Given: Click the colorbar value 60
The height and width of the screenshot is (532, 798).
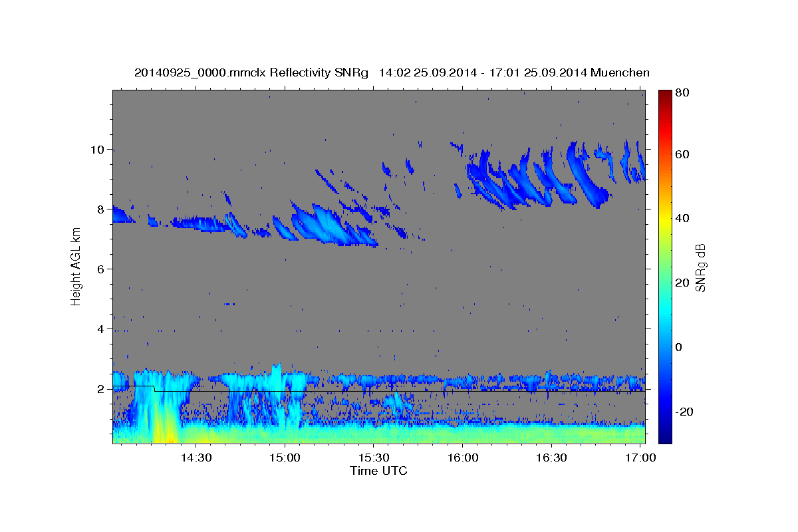Looking at the screenshot, I should point(683,154).
